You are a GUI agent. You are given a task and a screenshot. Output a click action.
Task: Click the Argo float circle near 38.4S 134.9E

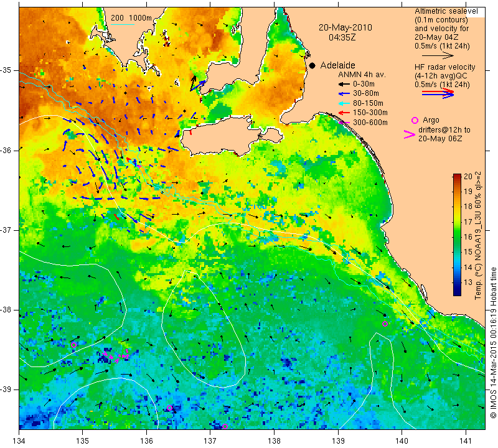pos(73,345)
